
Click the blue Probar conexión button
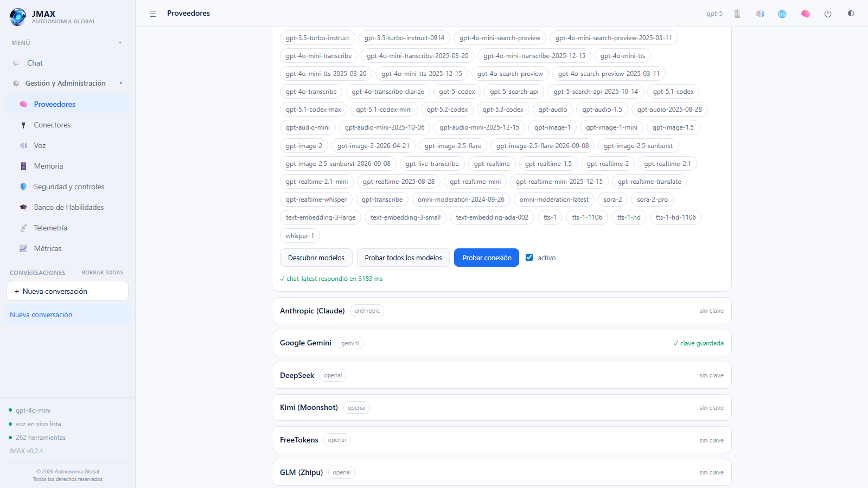pos(487,258)
